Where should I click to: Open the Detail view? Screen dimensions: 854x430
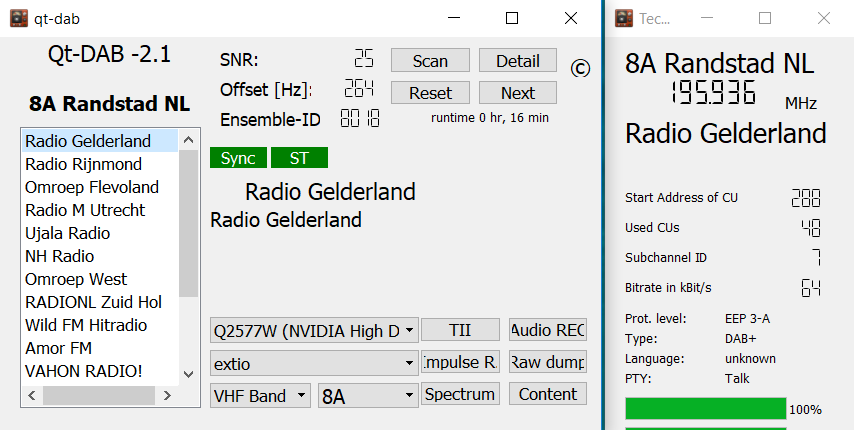[517, 60]
